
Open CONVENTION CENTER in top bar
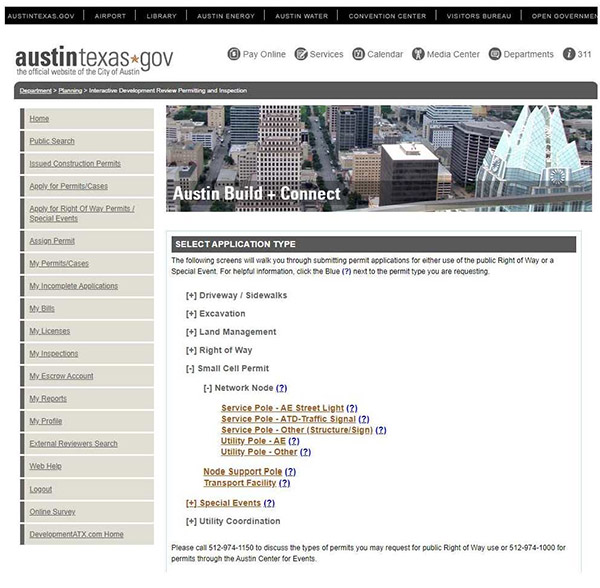(x=387, y=16)
